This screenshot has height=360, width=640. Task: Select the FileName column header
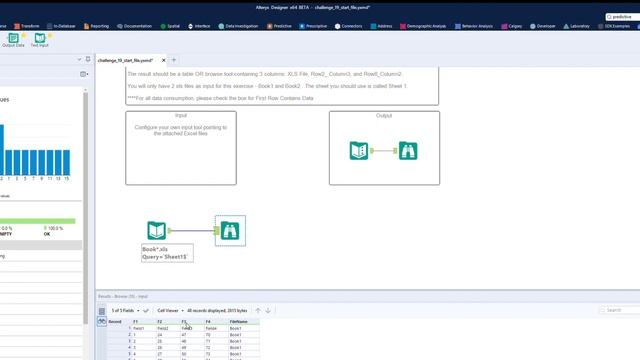point(244,322)
